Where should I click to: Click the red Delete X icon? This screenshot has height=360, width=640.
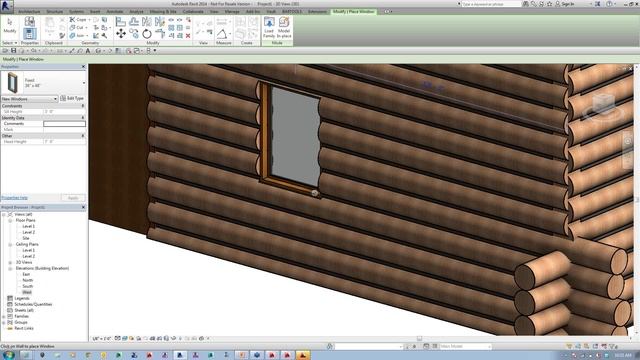(188, 36)
